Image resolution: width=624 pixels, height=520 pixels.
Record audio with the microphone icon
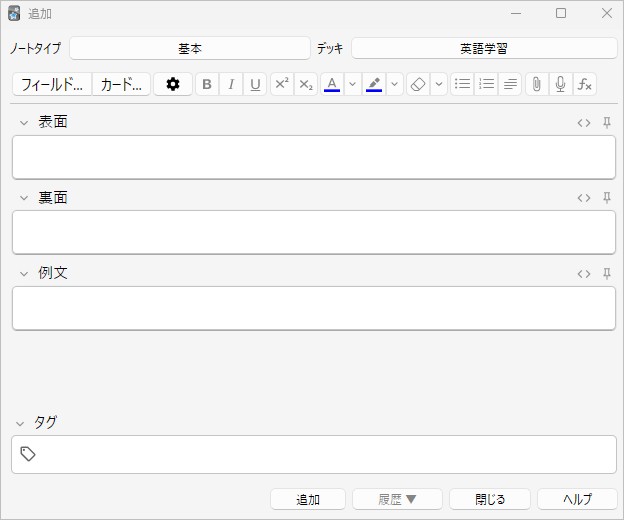(x=560, y=85)
